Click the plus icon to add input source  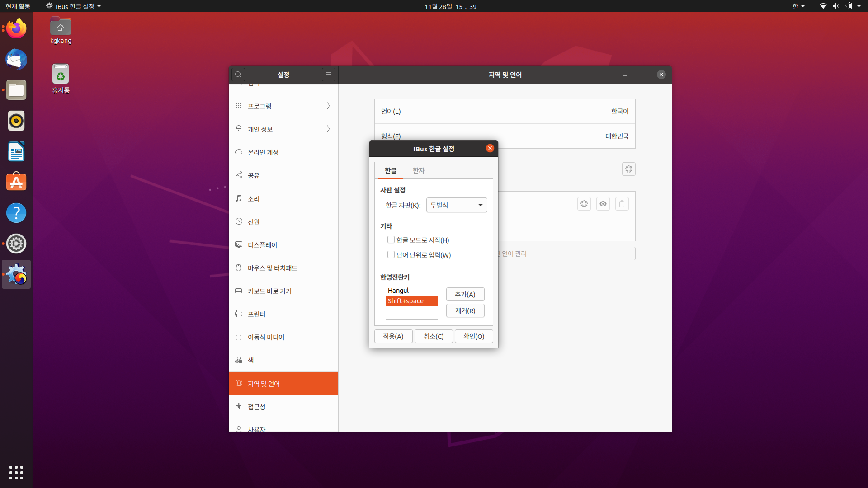pos(505,229)
